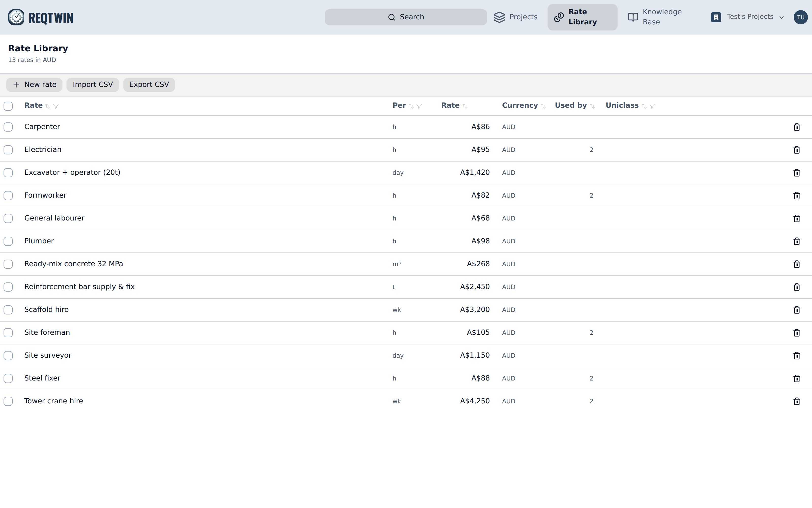
Task: Select the Formworker row checkbox
Action: point(8,196)
